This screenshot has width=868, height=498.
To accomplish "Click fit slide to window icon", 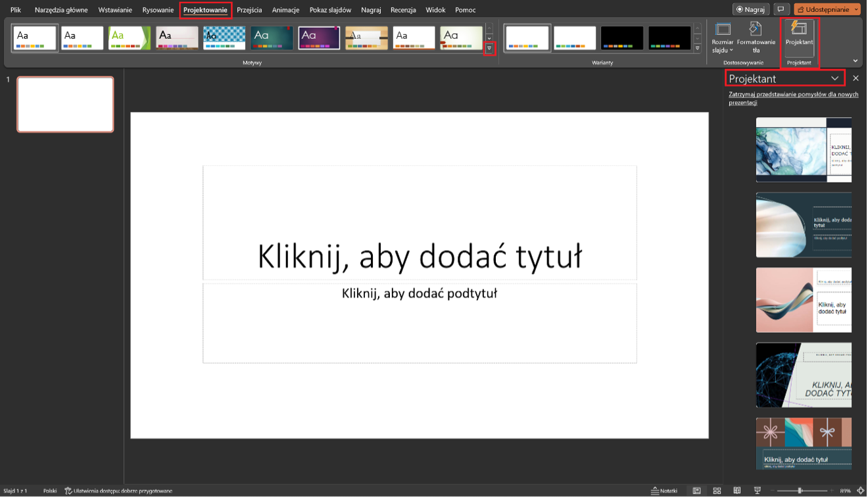I will pos(861,491).
